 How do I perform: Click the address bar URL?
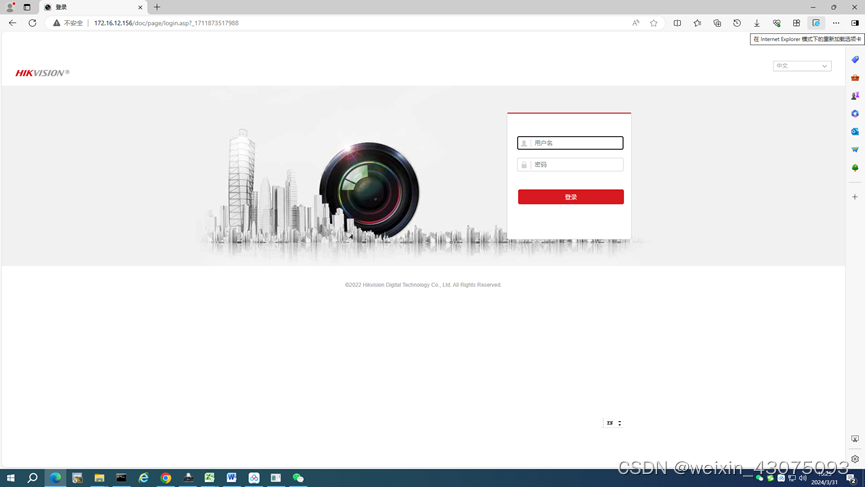[166, 23]
